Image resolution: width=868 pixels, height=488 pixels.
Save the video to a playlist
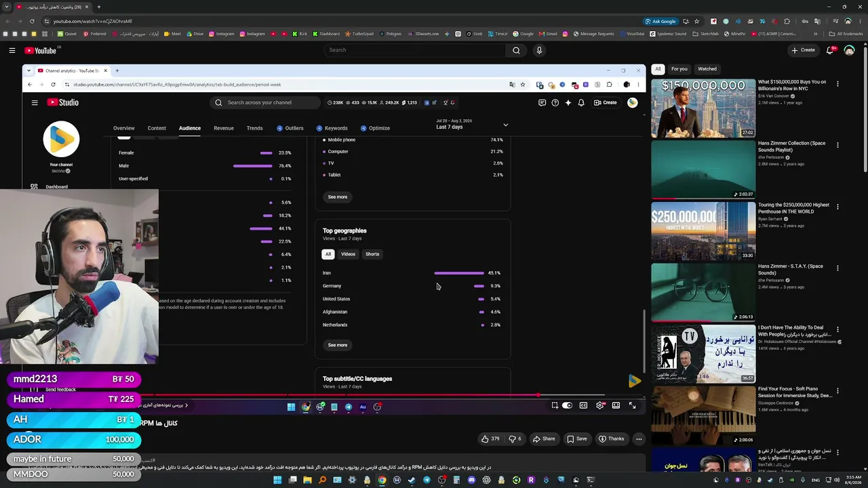pos(576,439)
